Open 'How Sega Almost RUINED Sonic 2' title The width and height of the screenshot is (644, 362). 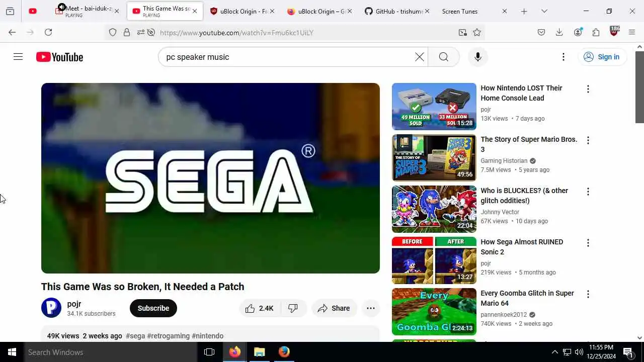522,247
